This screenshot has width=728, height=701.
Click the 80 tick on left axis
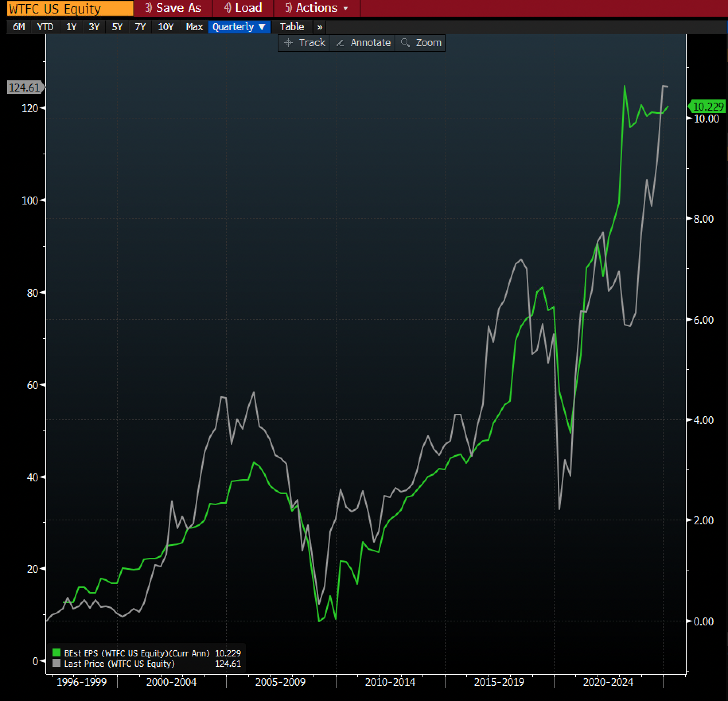point(32,293)
